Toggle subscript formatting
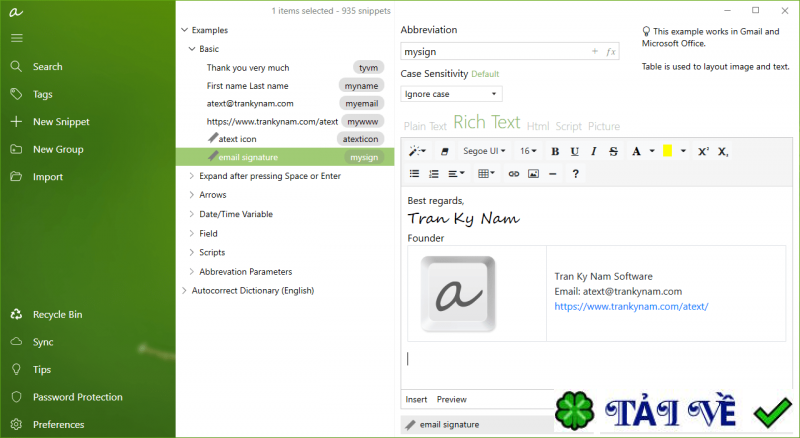This screenshot has height=438, width=800. coord(722,151)
